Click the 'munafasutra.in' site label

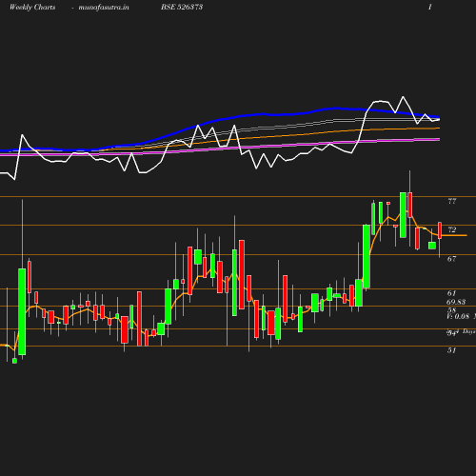point(104,7)
